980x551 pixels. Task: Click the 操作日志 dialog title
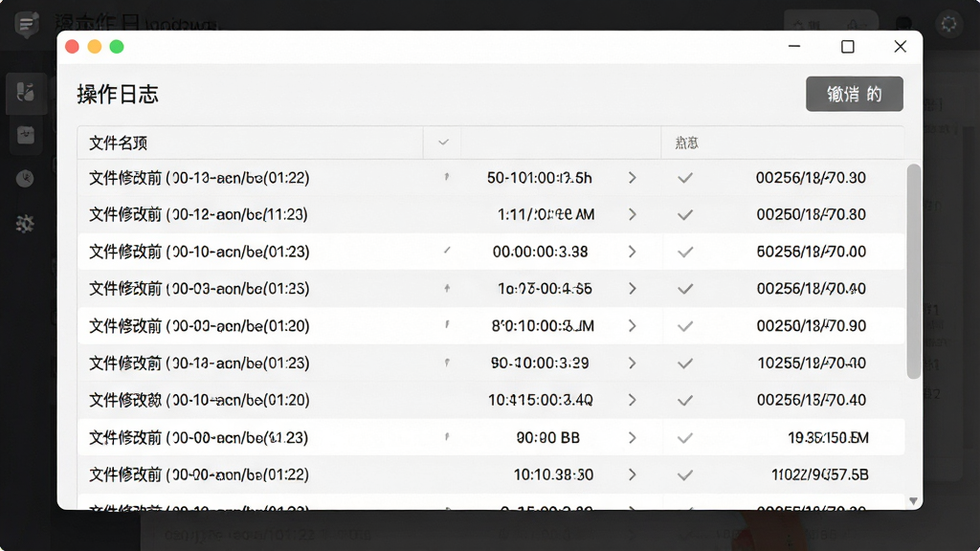click(x=118, y=95)
